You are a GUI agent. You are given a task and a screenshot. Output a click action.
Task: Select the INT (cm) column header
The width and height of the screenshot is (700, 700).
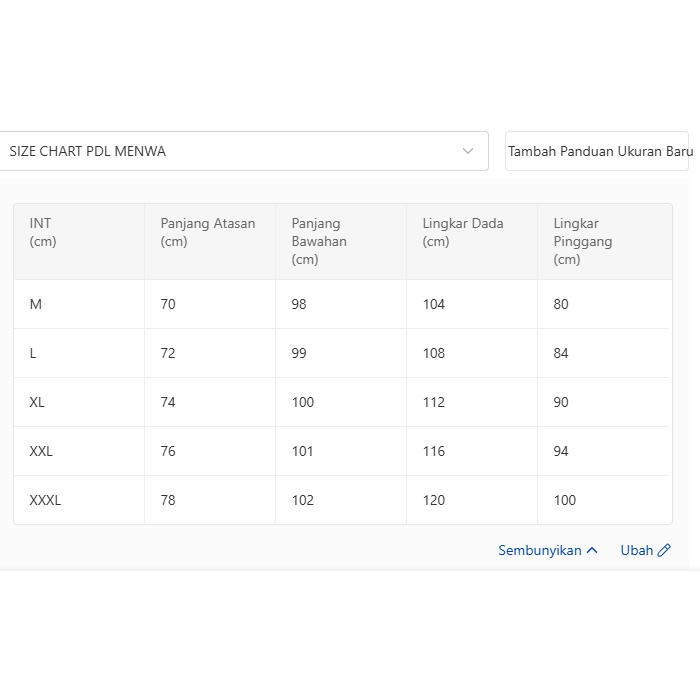(42, 232)
